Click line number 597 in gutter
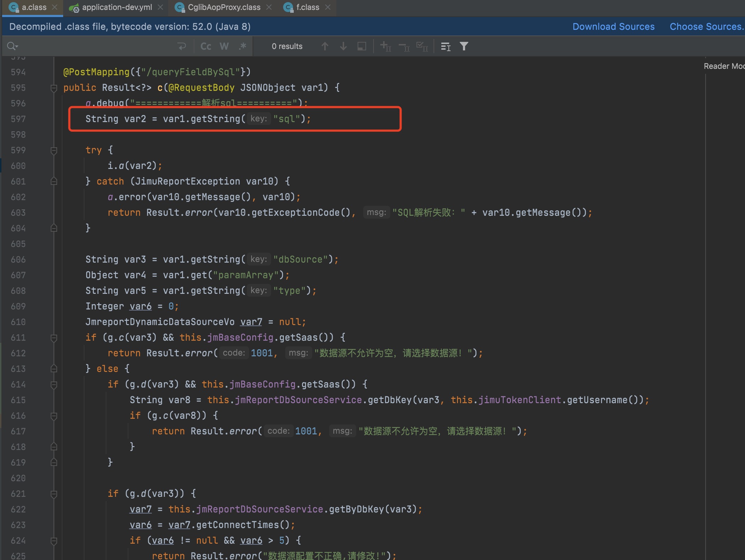 18,119
